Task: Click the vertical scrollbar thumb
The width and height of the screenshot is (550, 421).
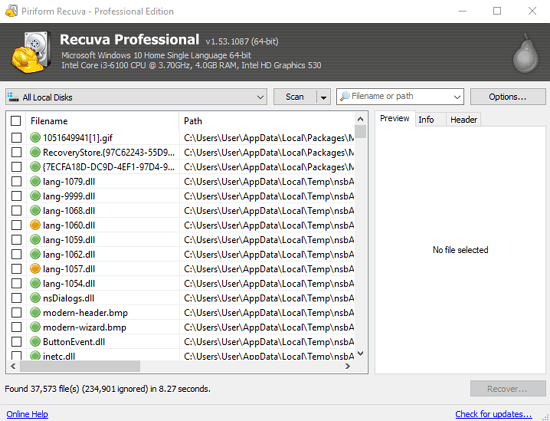Action: pyautogui.click(x=360, y=132)
